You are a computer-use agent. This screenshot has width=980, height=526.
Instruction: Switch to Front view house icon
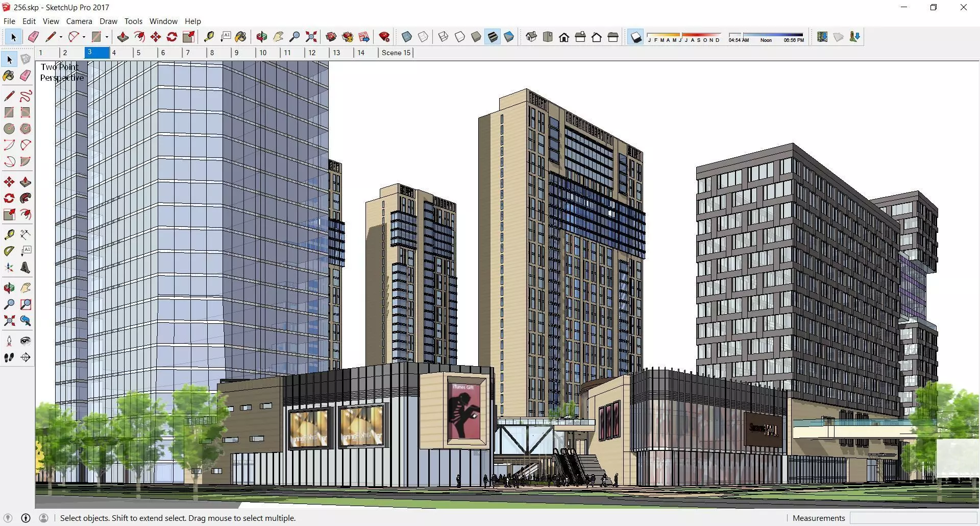564,37
